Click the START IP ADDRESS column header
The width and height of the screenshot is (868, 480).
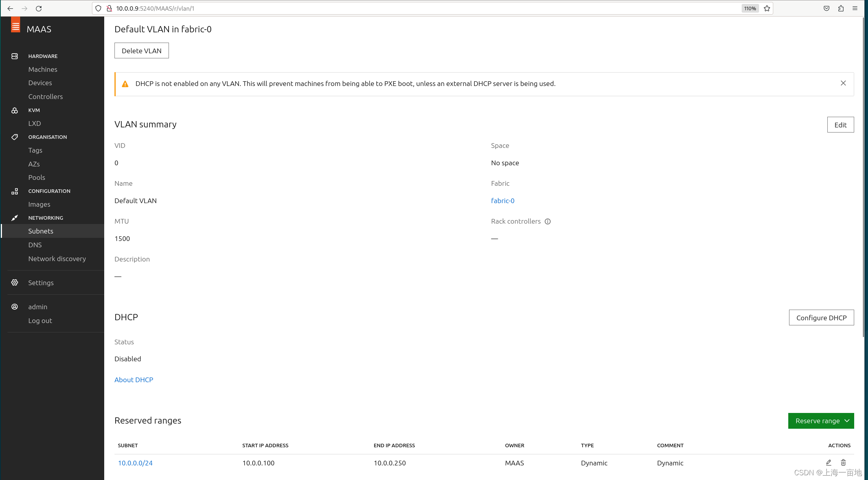(265, 445)
